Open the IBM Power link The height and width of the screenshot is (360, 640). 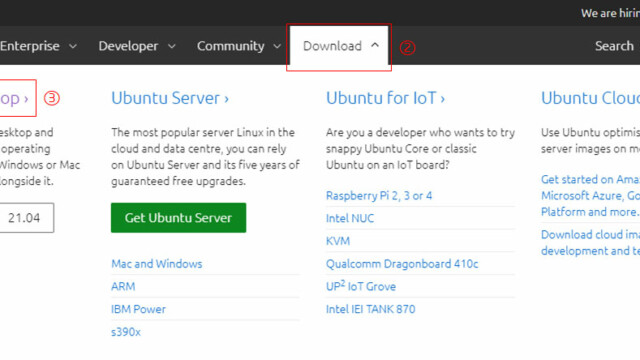(x=138, y=309)
